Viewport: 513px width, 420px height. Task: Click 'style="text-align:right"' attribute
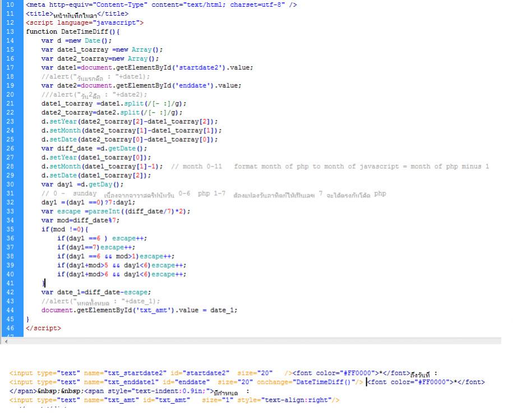[284, 400]
